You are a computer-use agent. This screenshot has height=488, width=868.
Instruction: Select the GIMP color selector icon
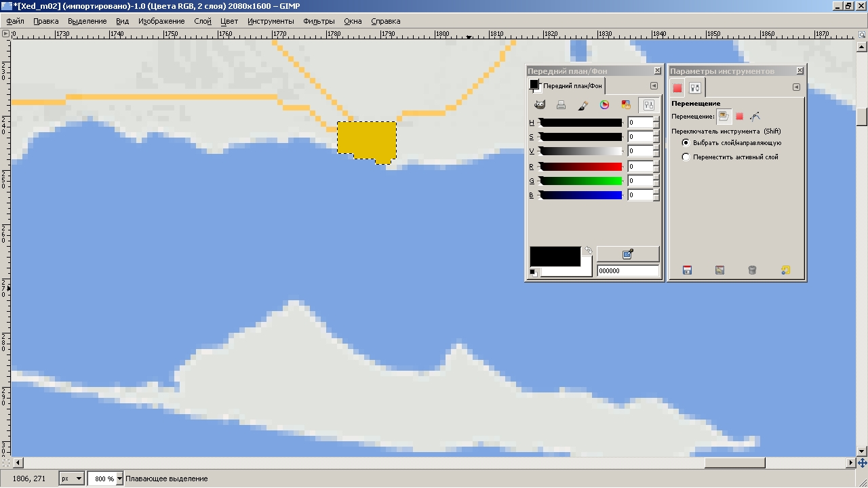[x=540, y=105]
